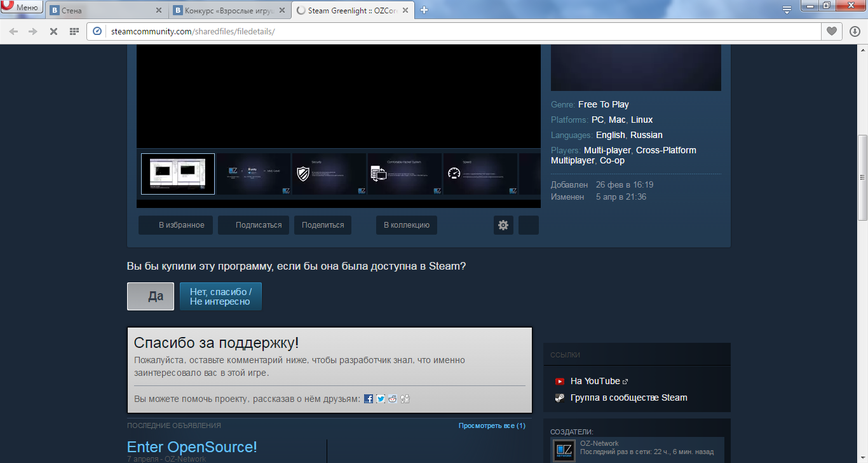Vote Нет, спасибо / Не интересно

(220, 296)
